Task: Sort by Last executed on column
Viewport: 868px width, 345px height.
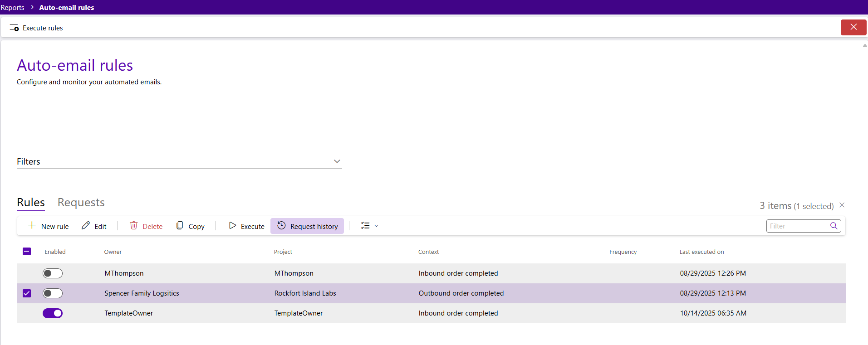Action: pos(701,252)
